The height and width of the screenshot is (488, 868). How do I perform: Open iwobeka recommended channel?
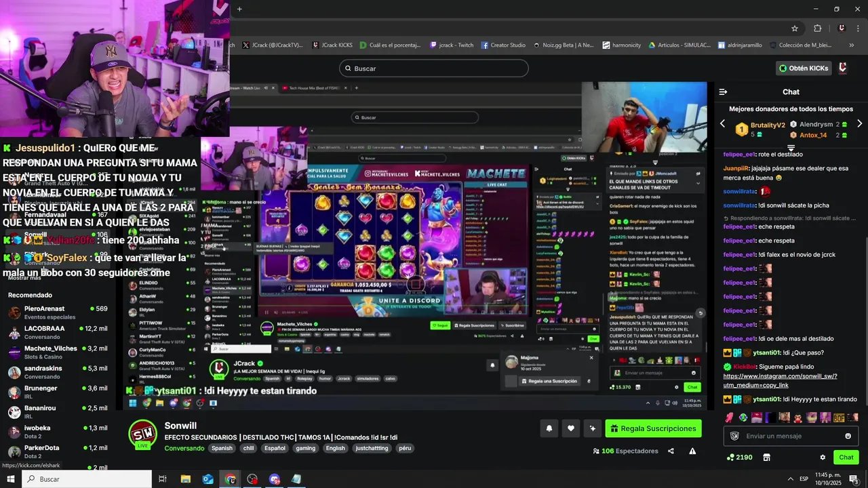pos(58,432)
